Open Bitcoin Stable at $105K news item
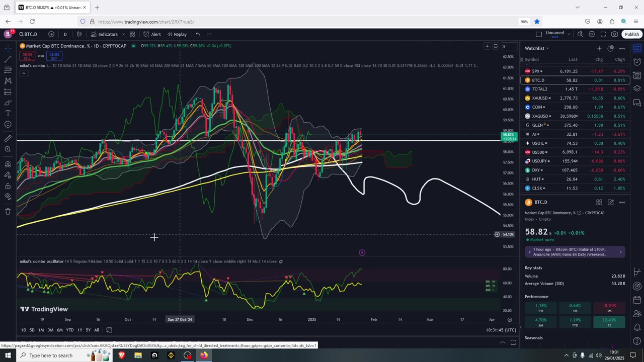 click(x=575, y=252)
